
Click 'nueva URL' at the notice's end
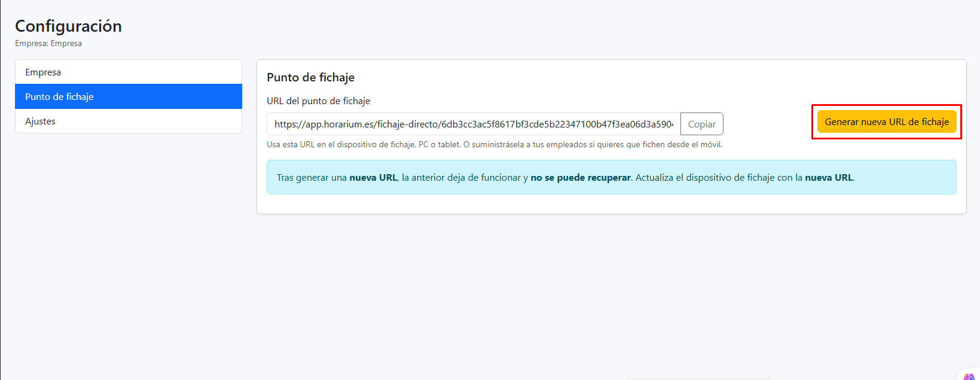829,178
